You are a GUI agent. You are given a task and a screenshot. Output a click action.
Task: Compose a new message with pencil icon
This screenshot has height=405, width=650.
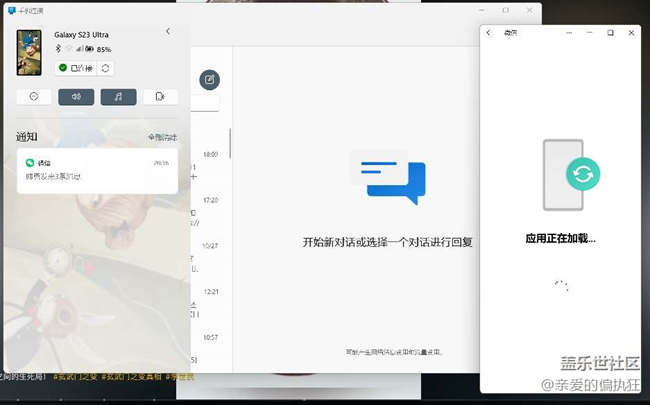(x=210, y=80)
